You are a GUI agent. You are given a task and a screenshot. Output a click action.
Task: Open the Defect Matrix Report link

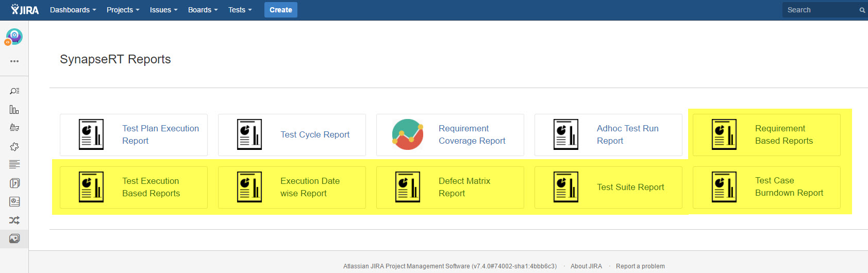pyautogui.click(x=464, y=187)
